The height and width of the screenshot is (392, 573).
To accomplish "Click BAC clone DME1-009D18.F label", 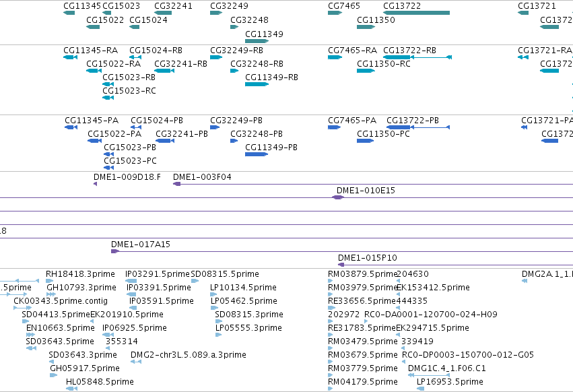I will point(127,177).
